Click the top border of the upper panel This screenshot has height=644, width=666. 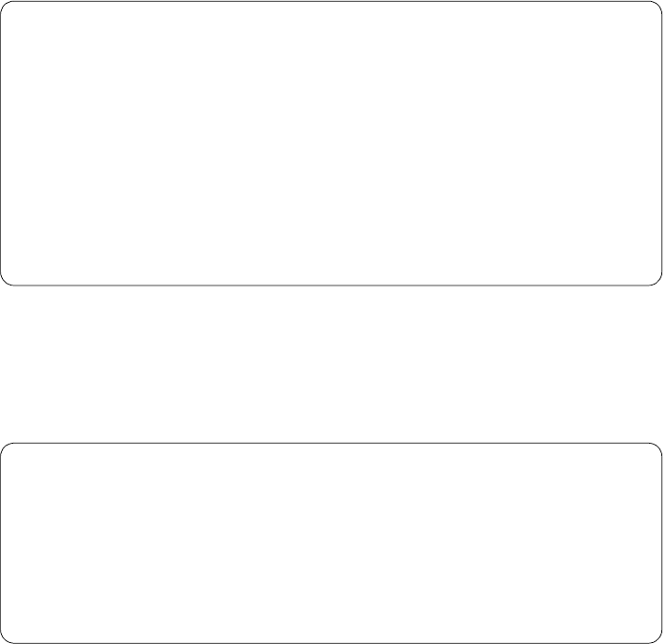331,2
